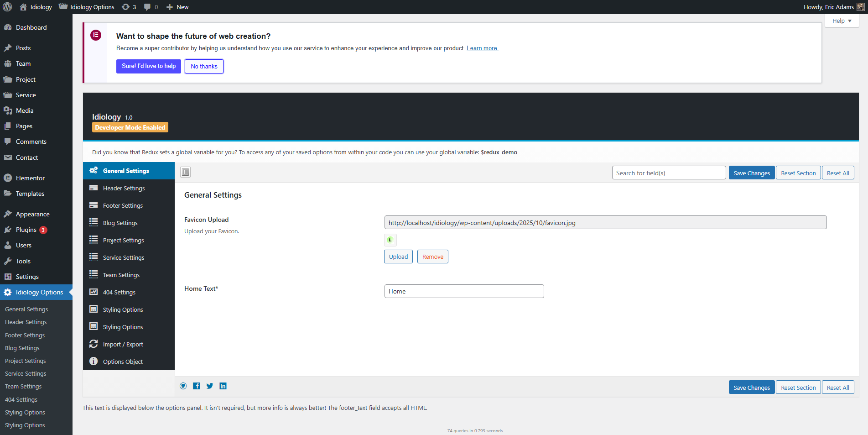This screenshot has width=868, height=435.
Task: Select Plugins in the admin sidebar
Action: tap(26, 230)
